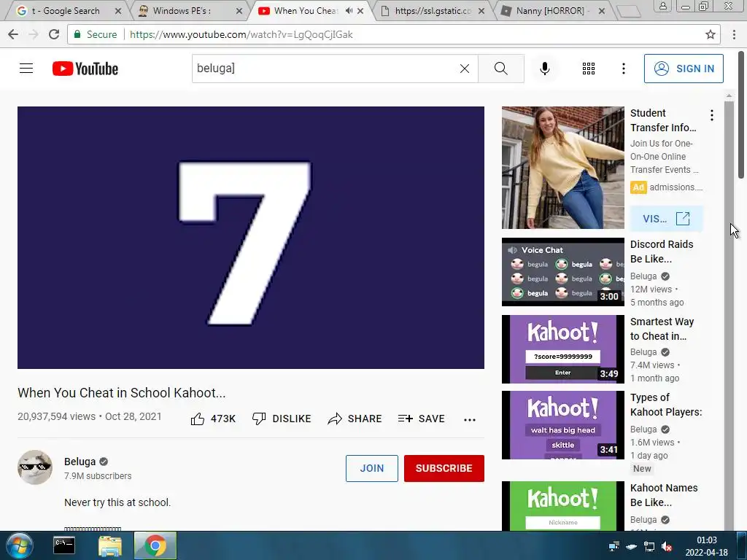747x560 pixels.
Task: Open Command Prompt from the taskbar
Action: click(x=64, y=545)
